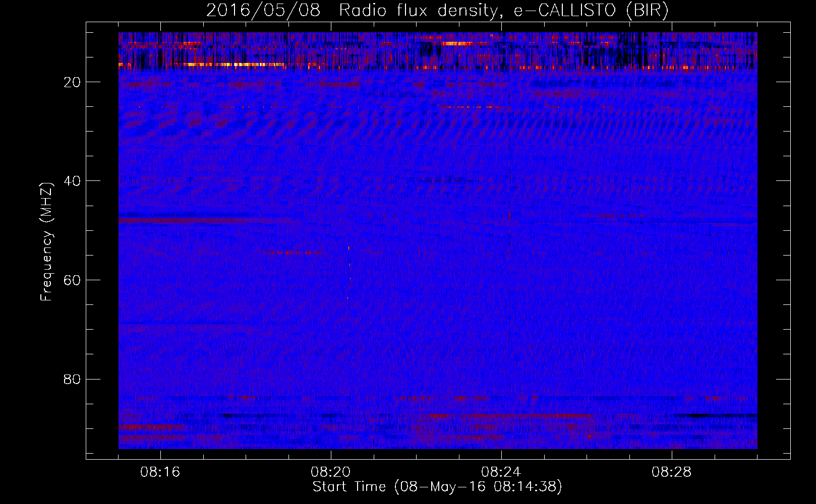
Task: Click the 'Start Time (08-May-16 08:14:38)' label
Action: pyautogui.click(x=437, y=487)
